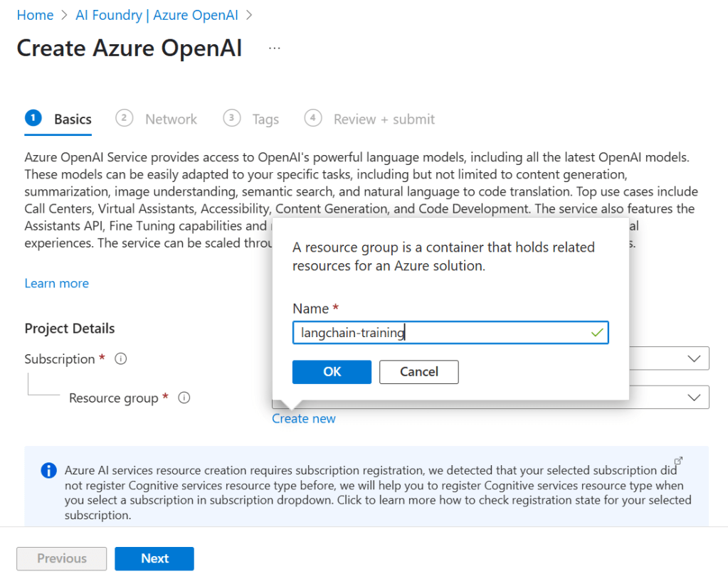
Task: Click the Create new link
Action: pyautogui.click(x=304, y=419)
